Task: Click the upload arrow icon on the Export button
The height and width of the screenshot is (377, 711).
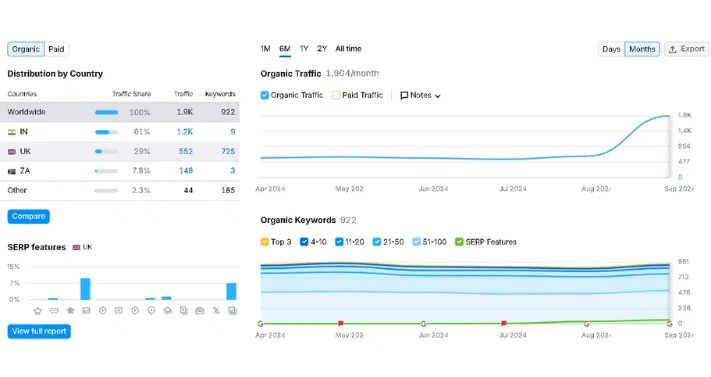Action: [673, 49]
